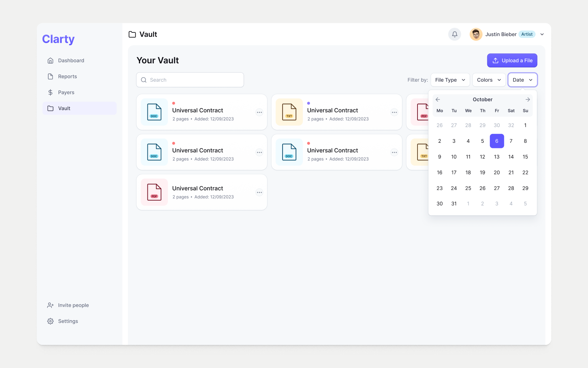This screenshot has width=588, height=368.
Task: Click the DOC file icon in second row left card
Action: [x=154, y=152]
